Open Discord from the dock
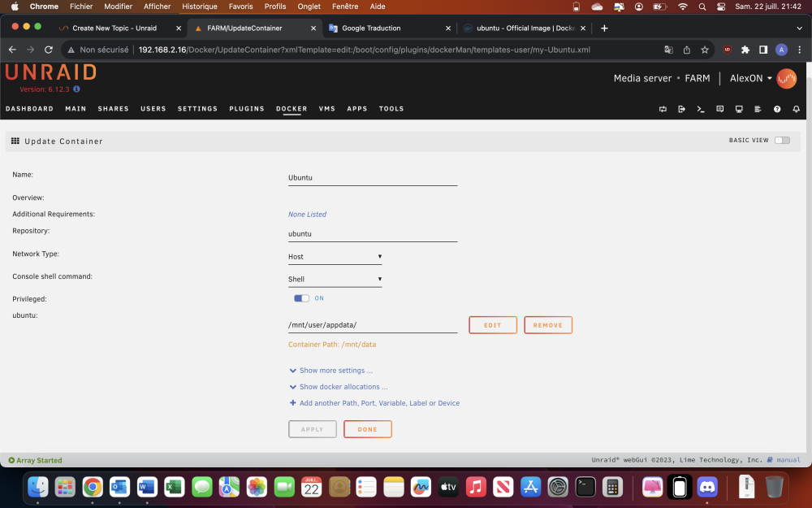 click(x=707, y=487)
